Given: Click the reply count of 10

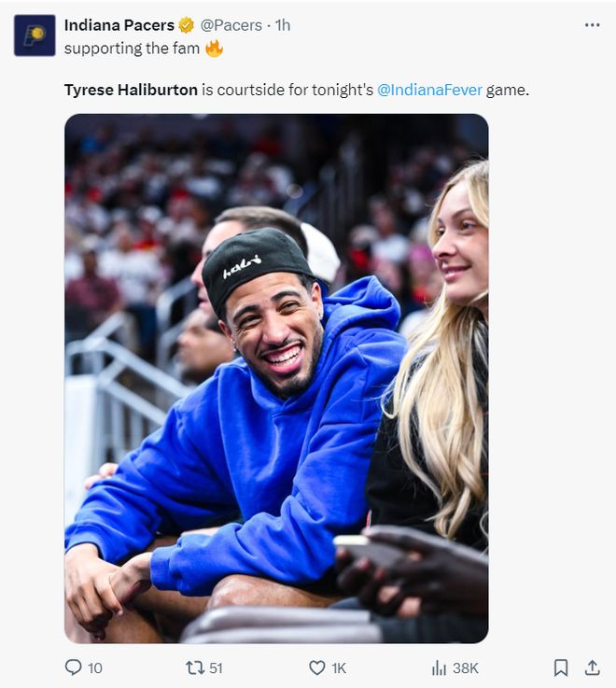Looking at the screenshot, I should click(x=95, y=668).
